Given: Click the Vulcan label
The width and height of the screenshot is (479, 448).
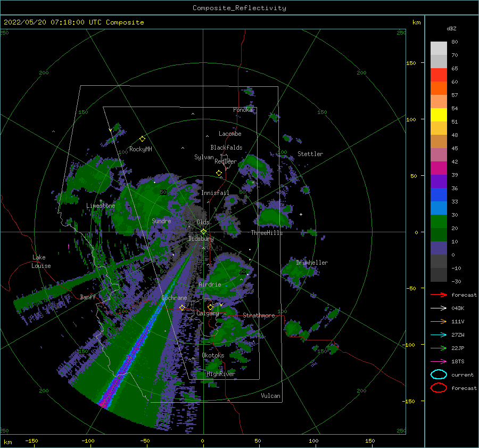Looking at the screenshot, I should pyautogui.click(x=271, y=396).
